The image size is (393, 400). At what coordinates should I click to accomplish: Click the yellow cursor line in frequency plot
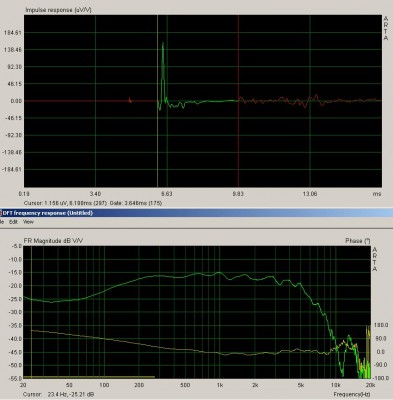(31, 312)
